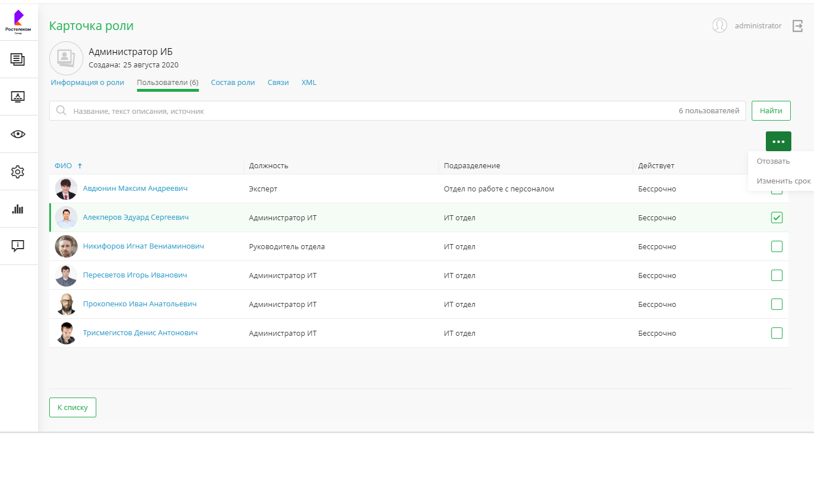Screen dimensions: 814x504
Task: Go back with the К списку button
Action: click(73, 408)
